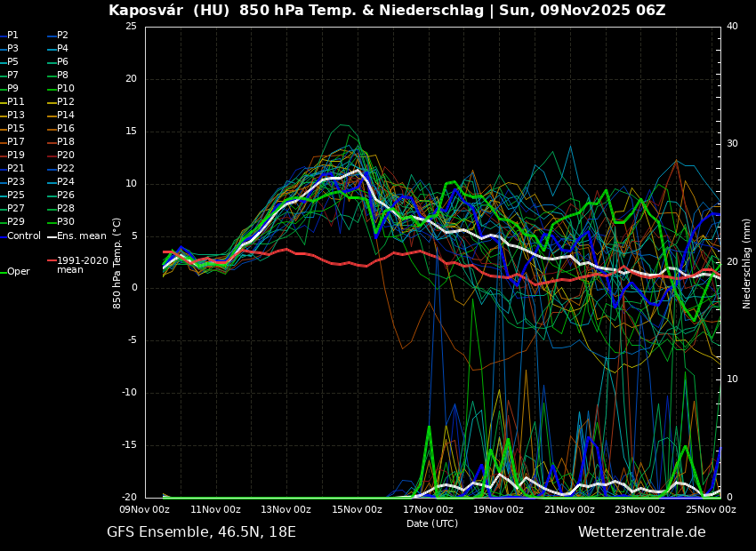Click the P23 legend label
This screenshot has width=756, height=551.
(x=16, y=182)
